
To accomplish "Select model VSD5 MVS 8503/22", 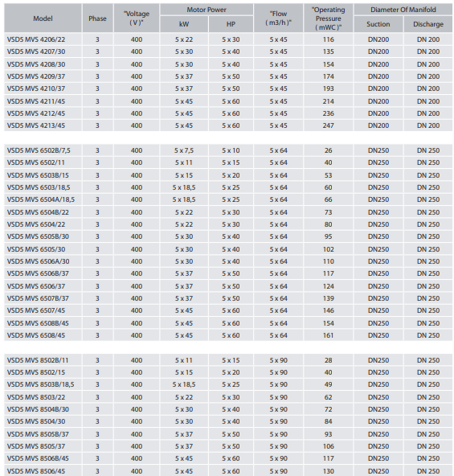I will point(36,398).
